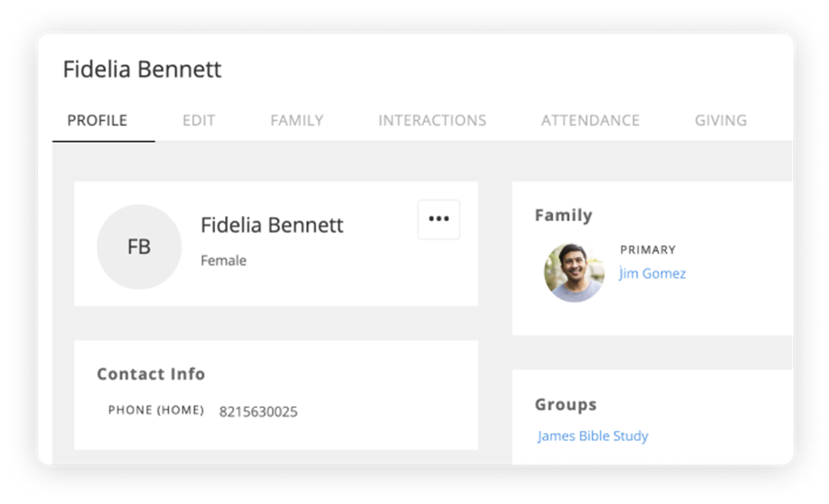Switch to the Edit tab
Viewport: 829px width, 504px height.
pyautogui.click(x=200, y=120)
